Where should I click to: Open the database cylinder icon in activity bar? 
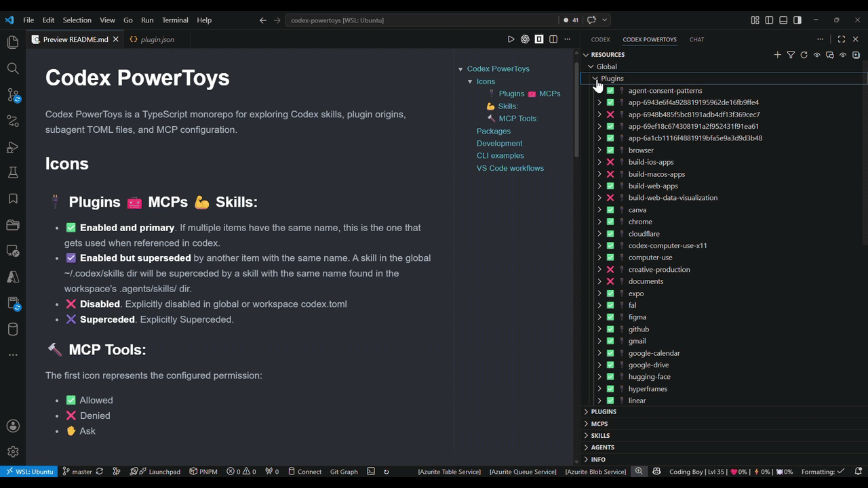click(12, 329)
